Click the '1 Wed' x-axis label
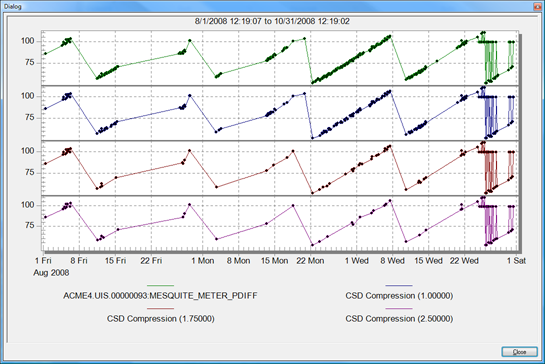545x364 pixels. 357,261
